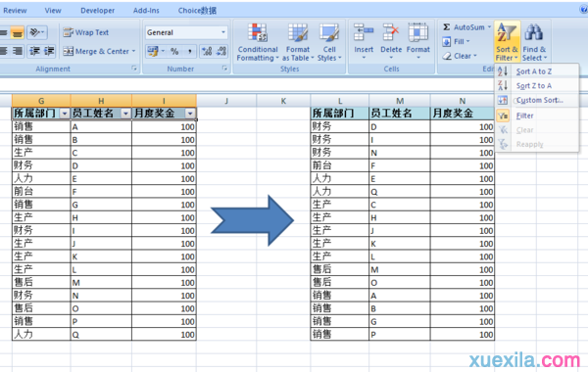Select column H header
This screenshot has height=372, width=588.
101,101
